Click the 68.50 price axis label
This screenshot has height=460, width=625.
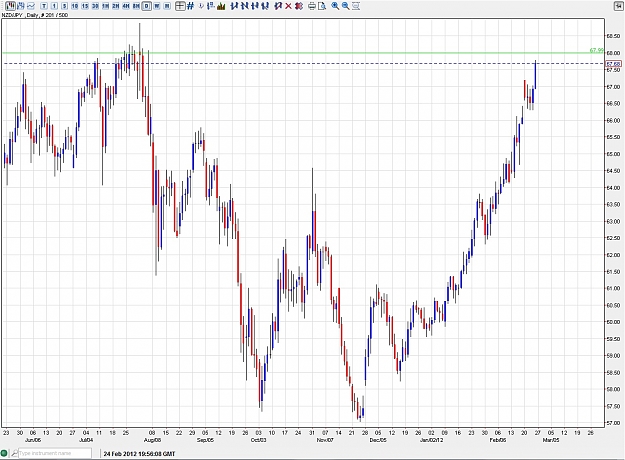[613, 36]
